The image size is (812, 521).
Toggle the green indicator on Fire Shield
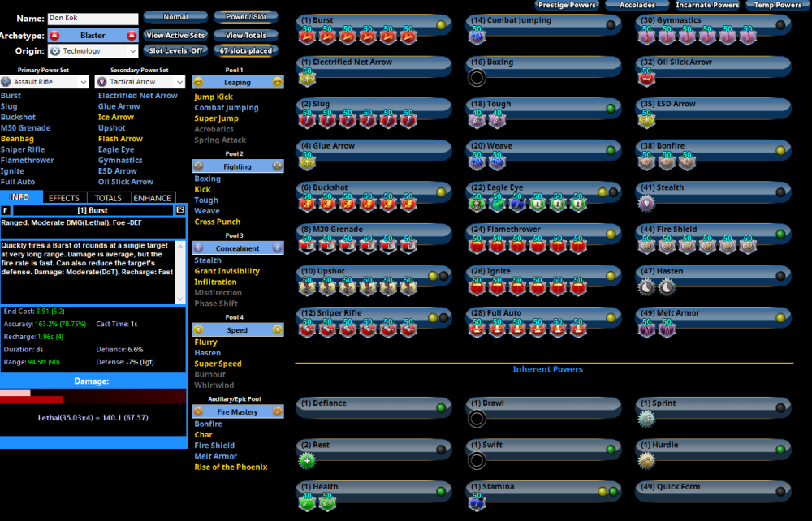(780, 234)
